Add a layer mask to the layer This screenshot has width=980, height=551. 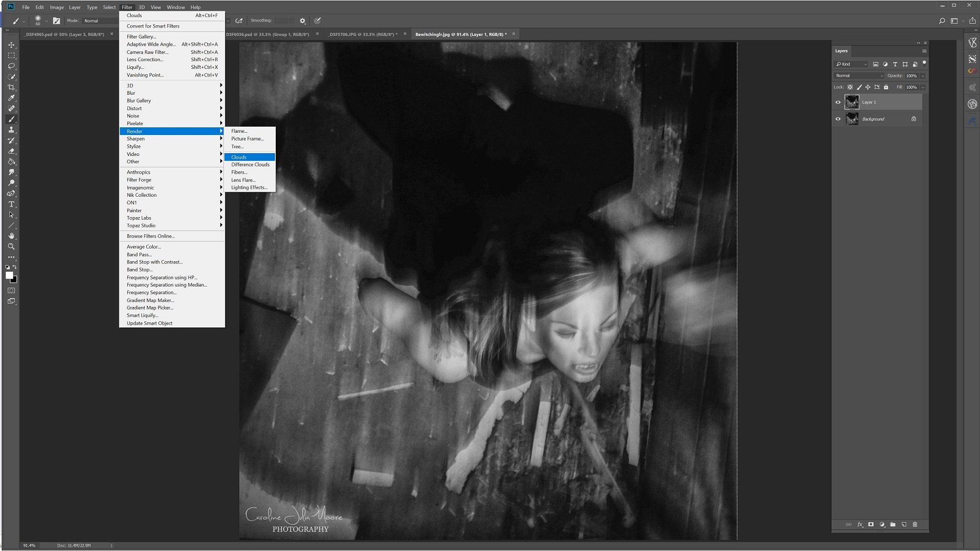pyautogui.click(x=871, y=525)
